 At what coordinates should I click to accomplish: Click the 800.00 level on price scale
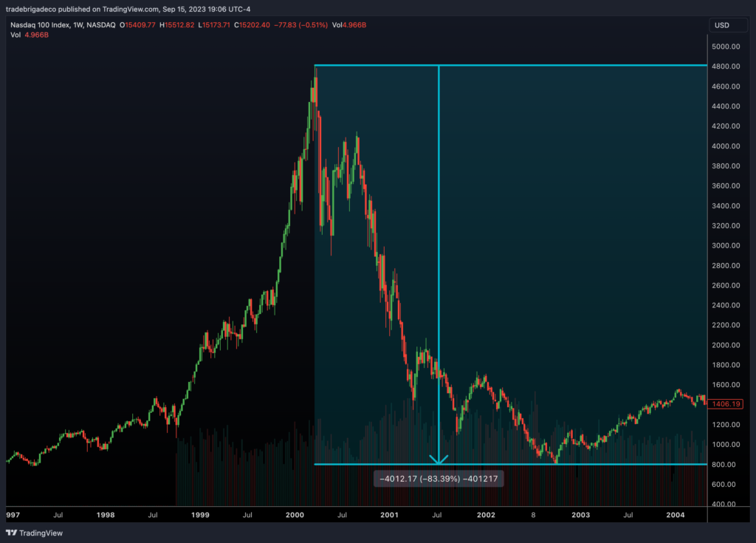click(x=726, y=465)
